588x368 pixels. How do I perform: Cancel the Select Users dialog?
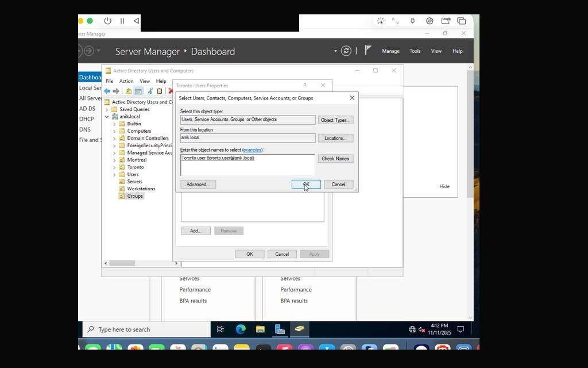[338, 185]
